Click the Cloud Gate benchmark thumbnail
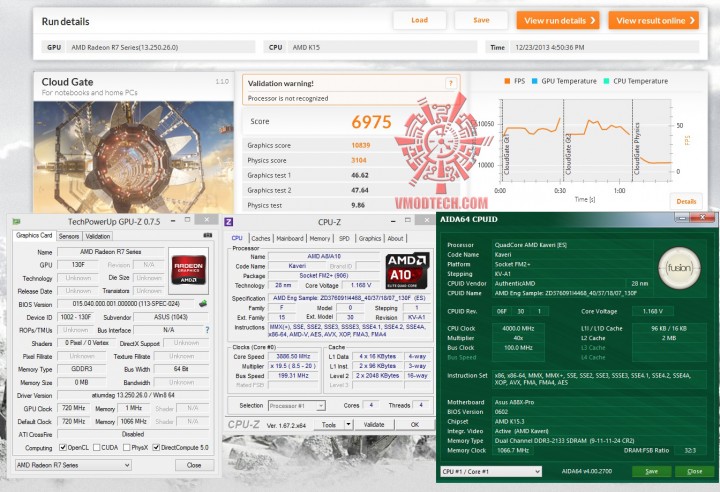Image resolution: width=720 pixels, height=492 pixels. tap(134, 157)
